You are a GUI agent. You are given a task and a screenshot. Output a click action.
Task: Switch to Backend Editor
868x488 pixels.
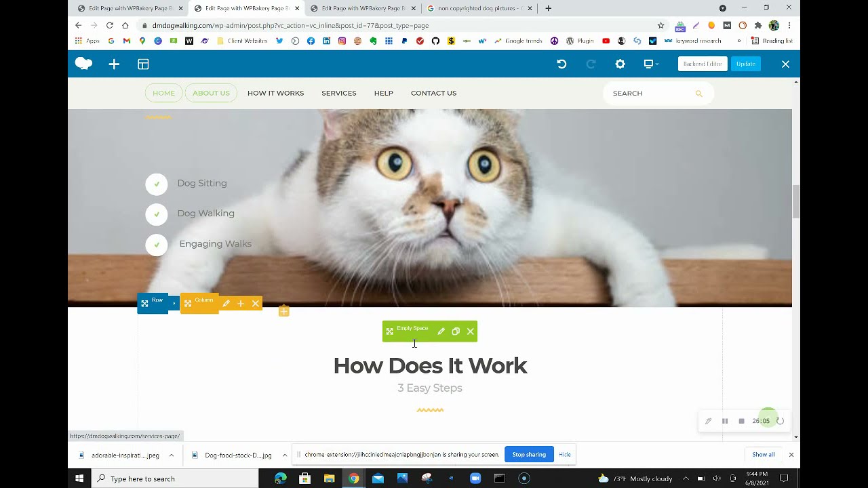tap(703, 64)
